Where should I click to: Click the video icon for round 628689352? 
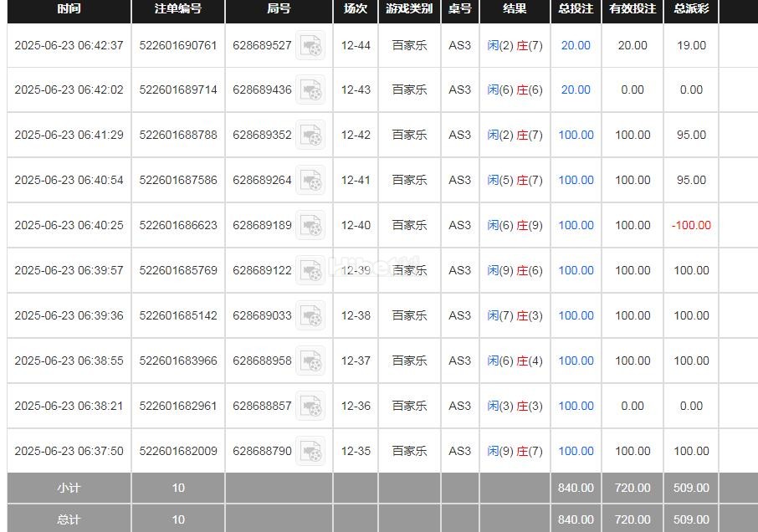click(x=310, y=136)
